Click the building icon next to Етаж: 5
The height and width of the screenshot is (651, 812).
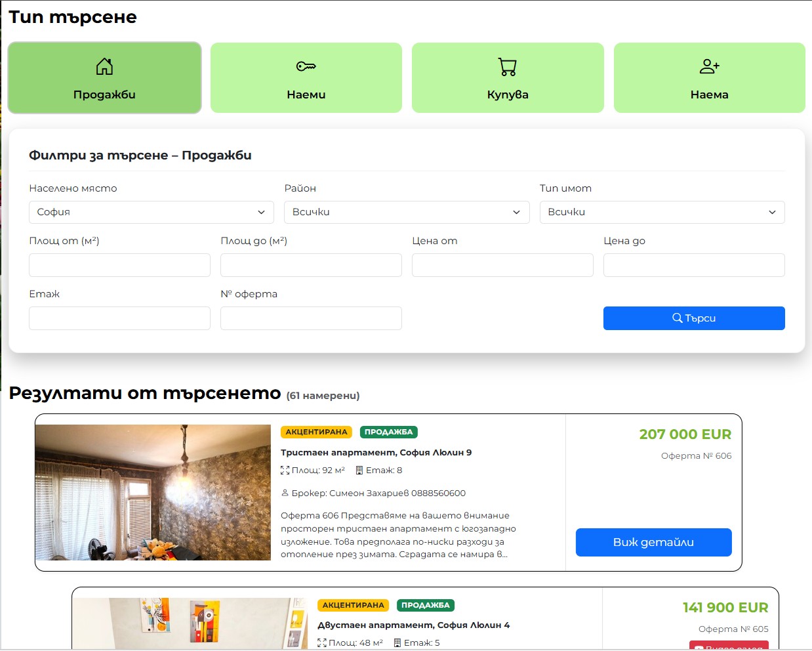[397, 643]
